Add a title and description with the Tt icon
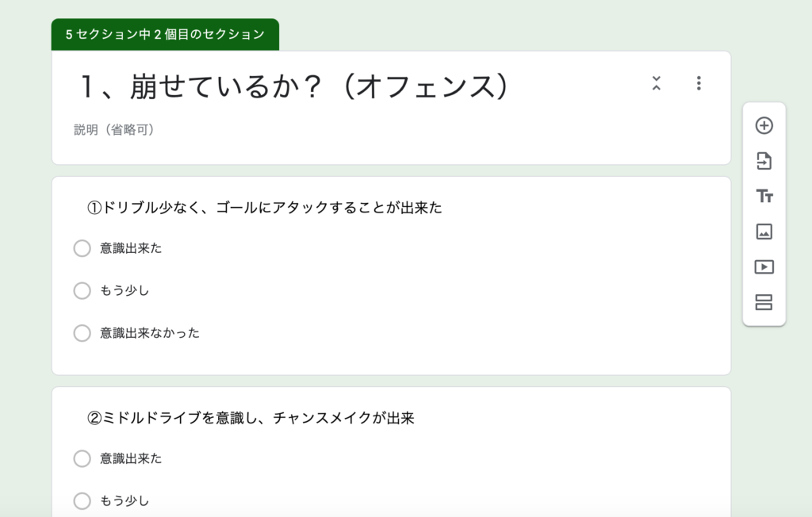The image size is (812, 517). pyautogui.click(x=764, y=197)
